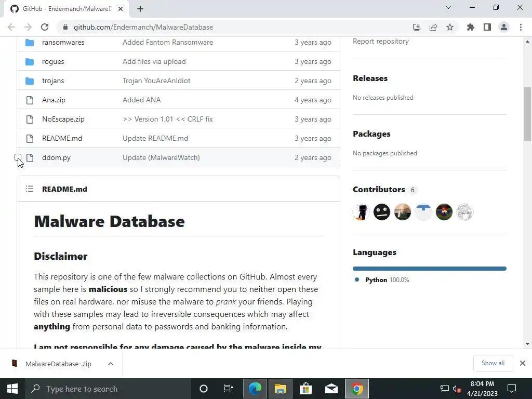Close the downloads bar
This screenshot has width=532, height=399.
[523, 363]
